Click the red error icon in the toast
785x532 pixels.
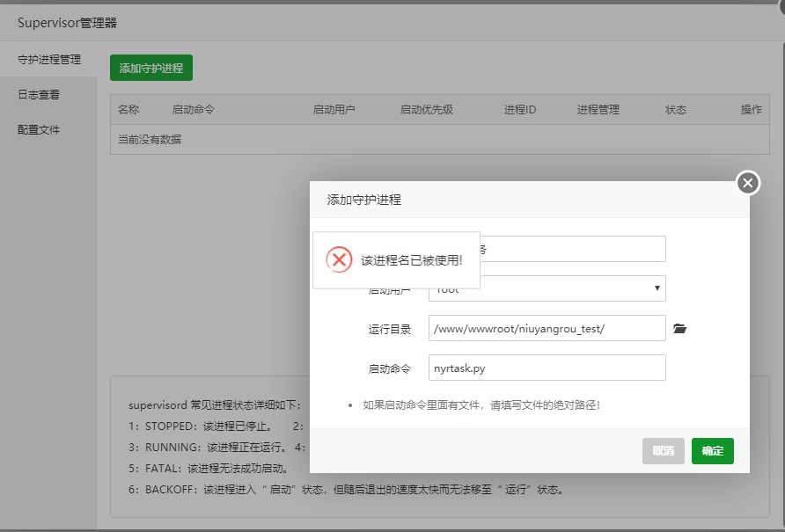[x=339, y=259]
